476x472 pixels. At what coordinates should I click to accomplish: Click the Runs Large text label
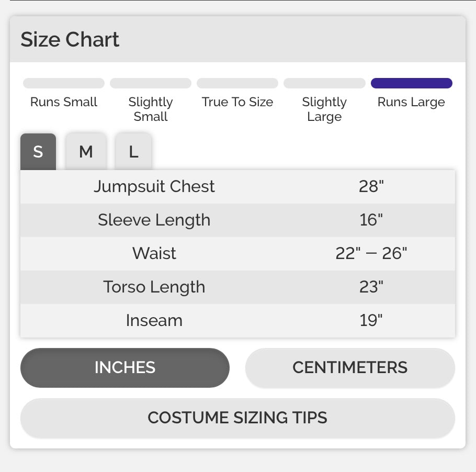pos(411,102)
